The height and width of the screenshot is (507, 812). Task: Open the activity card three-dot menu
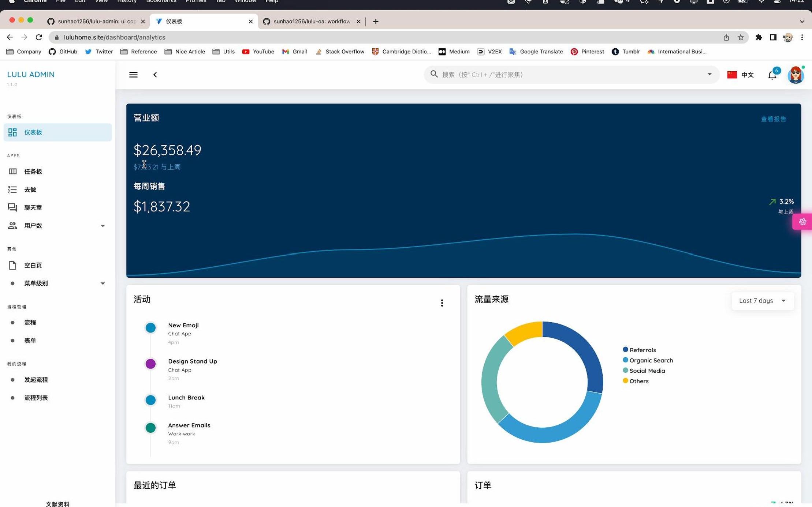(442, 303)
